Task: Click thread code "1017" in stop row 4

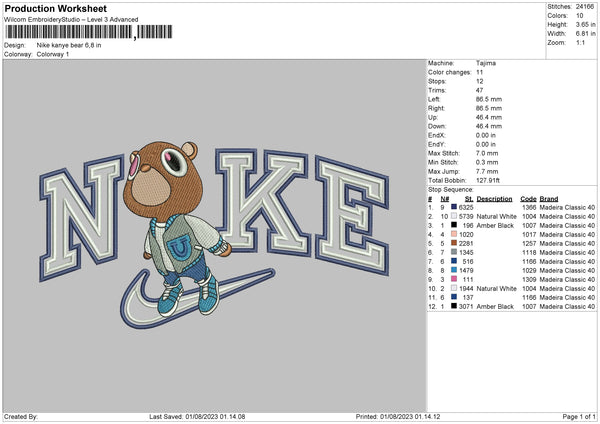Action: 529,235
